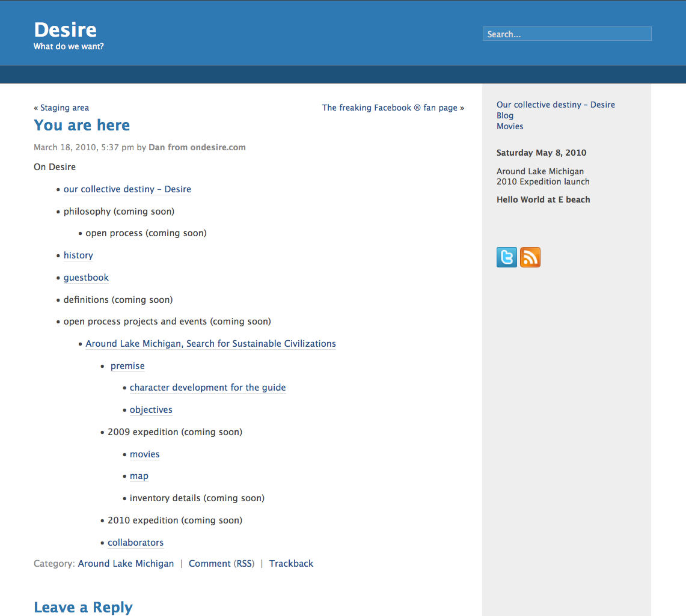The height and width of the screenshot is (616, 686).
Task: Open the Comment link in post footer
Action: click(x=210, y=564)
